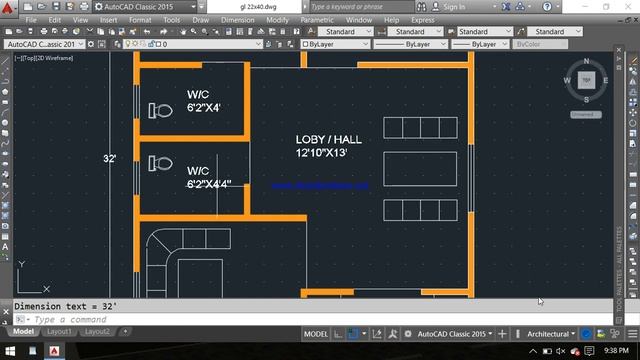Click the New drawing icon in quick access

[28, 7]
